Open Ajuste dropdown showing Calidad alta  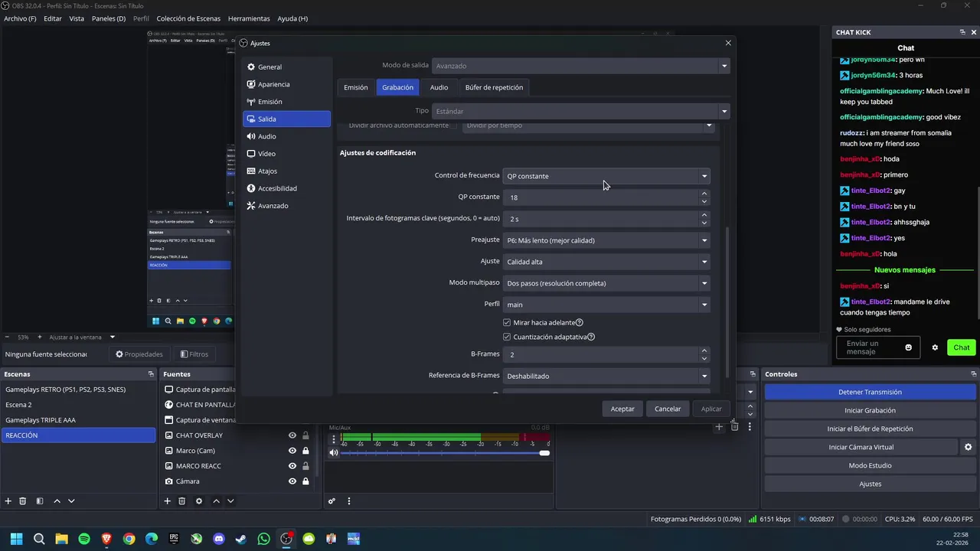(606, 262)
